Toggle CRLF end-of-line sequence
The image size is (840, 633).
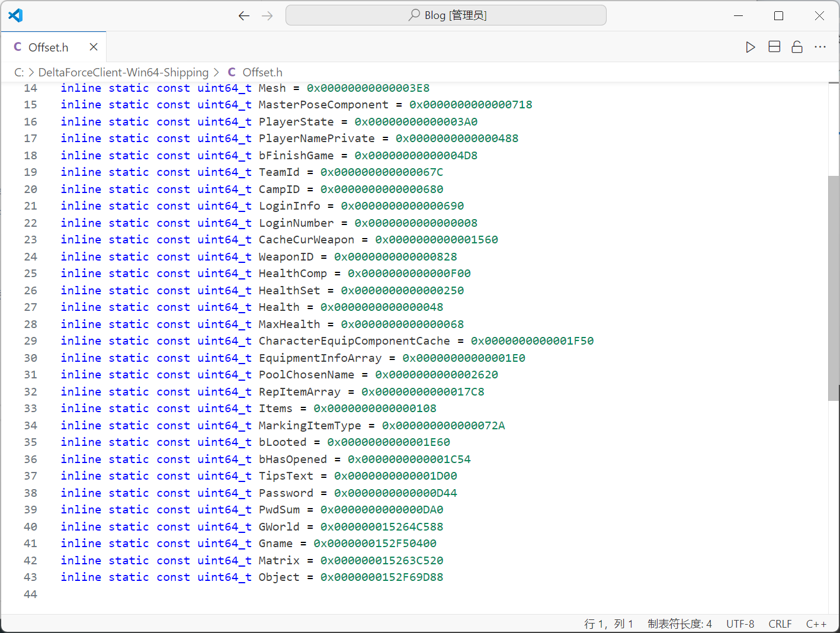pos(780,624)
